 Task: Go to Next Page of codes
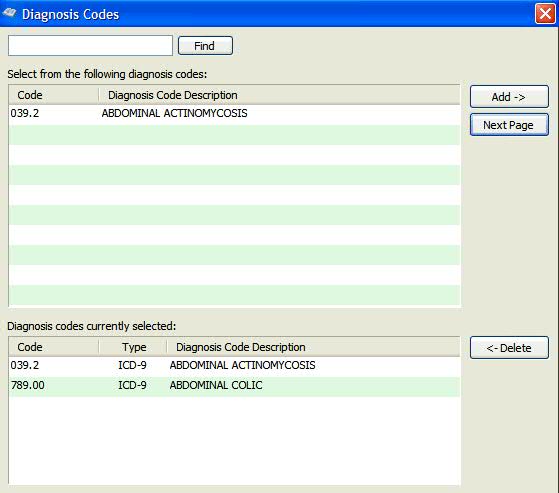pyautogui.click(x=509, y=125)
